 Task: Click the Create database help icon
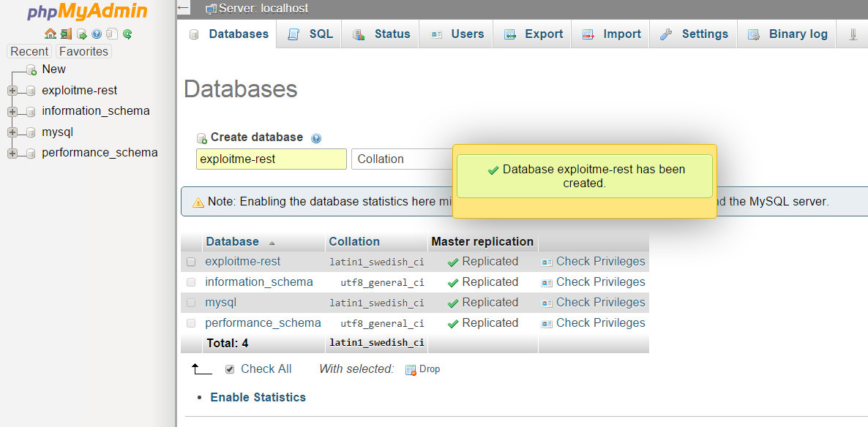(x=316, y=138)
